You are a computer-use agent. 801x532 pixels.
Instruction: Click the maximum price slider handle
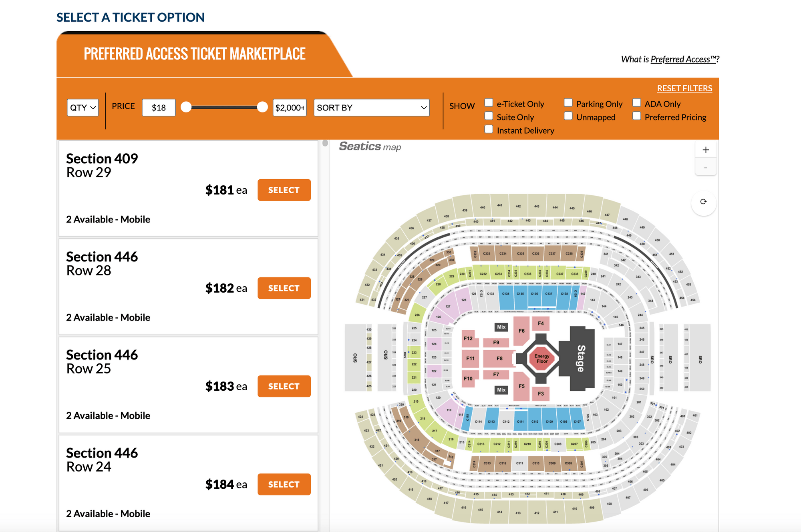click(262, 107)
